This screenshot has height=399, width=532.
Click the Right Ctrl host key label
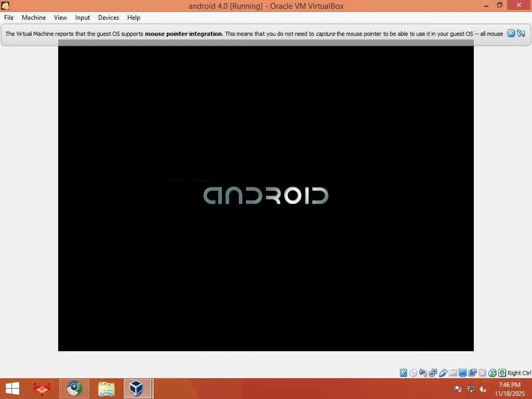519,373
